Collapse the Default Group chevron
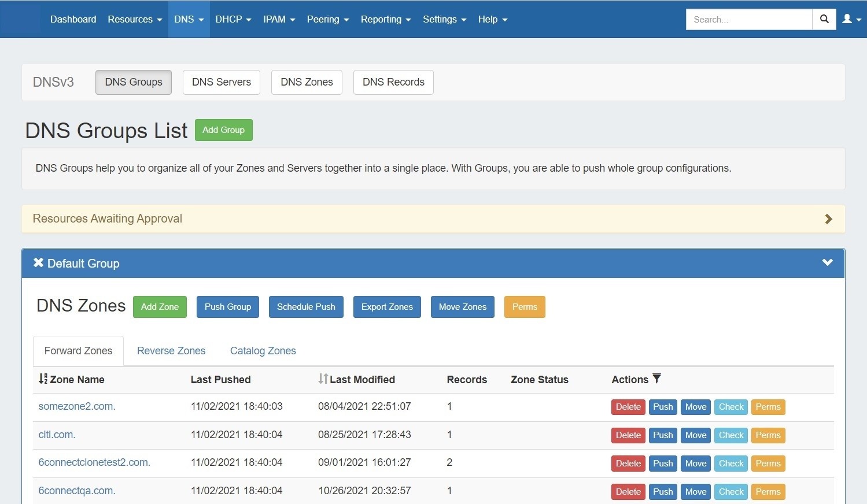The width and height of the screenshot is (867, 504). click(x=827, y=262)
